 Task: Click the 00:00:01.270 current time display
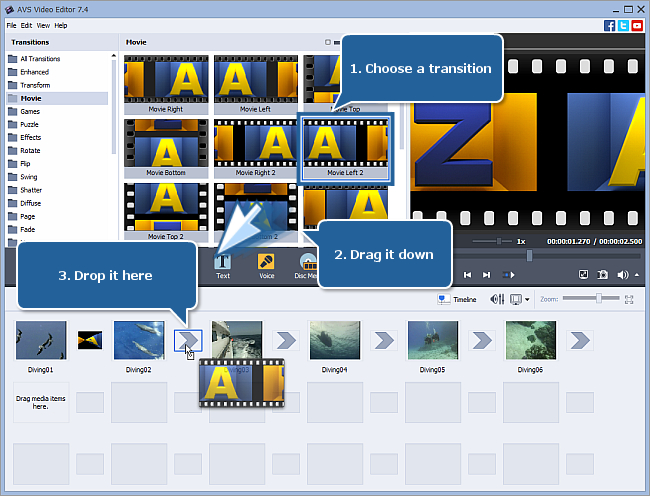coord(568,241)
